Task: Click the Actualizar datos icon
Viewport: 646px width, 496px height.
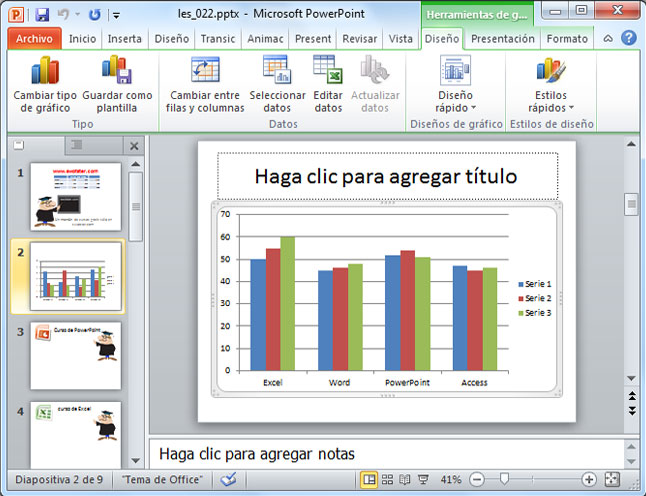Action: (375, 70)
